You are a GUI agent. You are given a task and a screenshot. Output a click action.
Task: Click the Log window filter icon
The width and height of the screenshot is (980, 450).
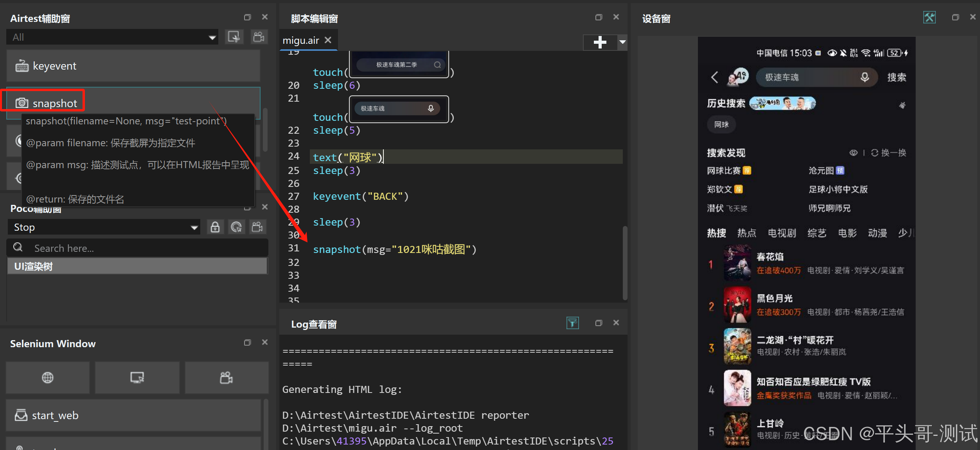572,323
